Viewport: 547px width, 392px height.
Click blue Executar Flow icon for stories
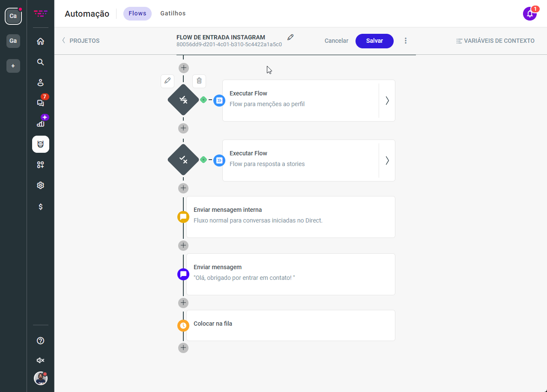click(219, 160)
